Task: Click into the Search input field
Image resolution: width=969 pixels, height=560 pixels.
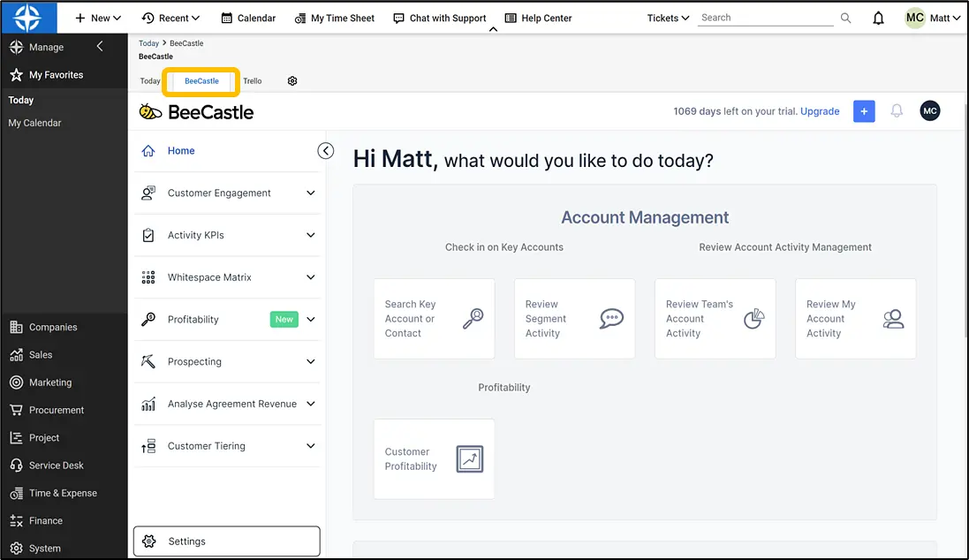Action: pyautogui.click(x=766, y=18)
